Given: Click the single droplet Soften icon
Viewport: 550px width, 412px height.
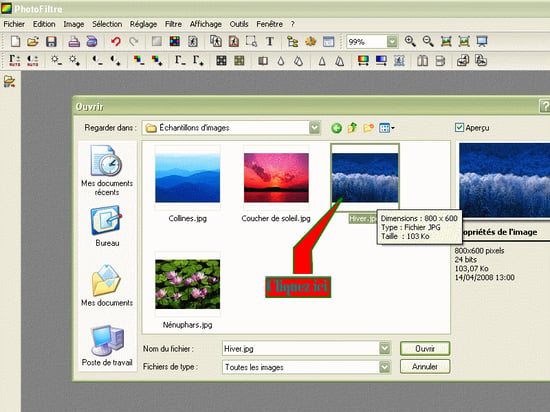Looking at the screenshot, I should [281, 61].
